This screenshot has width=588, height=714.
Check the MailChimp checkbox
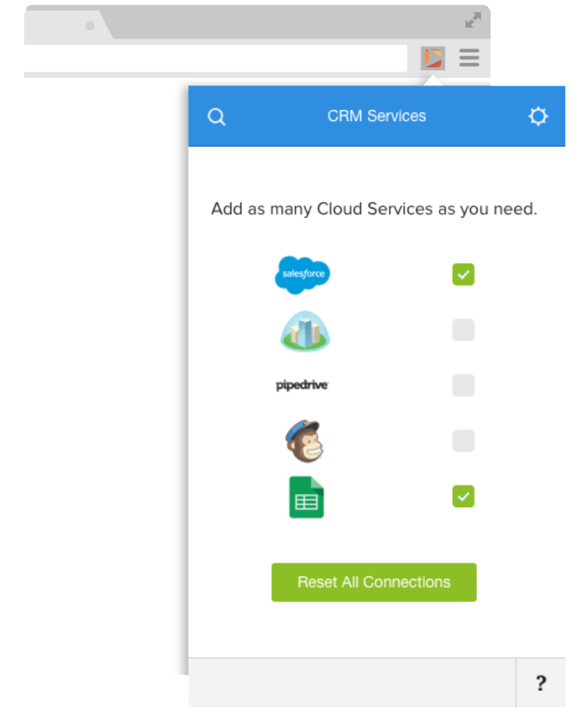pos(463,441)
